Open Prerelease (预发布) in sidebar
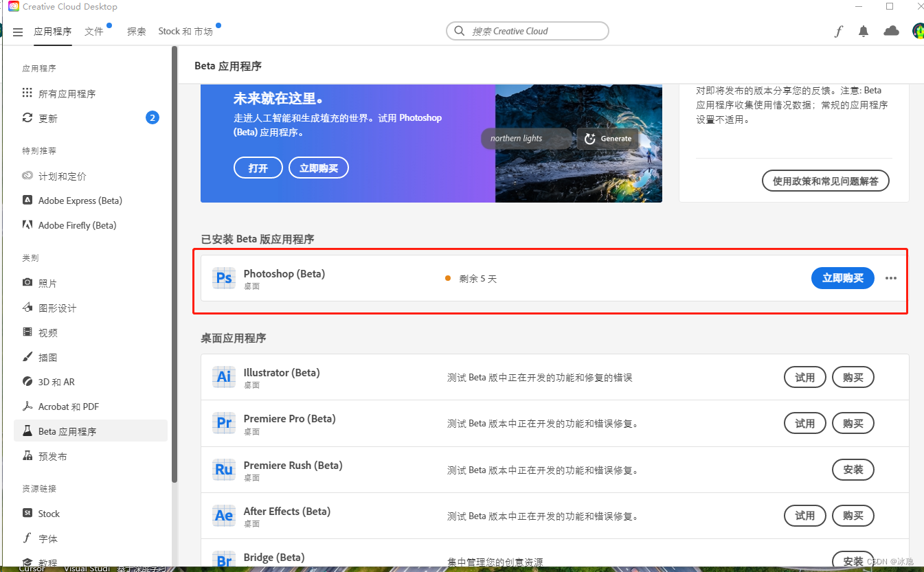The image size is (924, 572). (x=91, y=456)
